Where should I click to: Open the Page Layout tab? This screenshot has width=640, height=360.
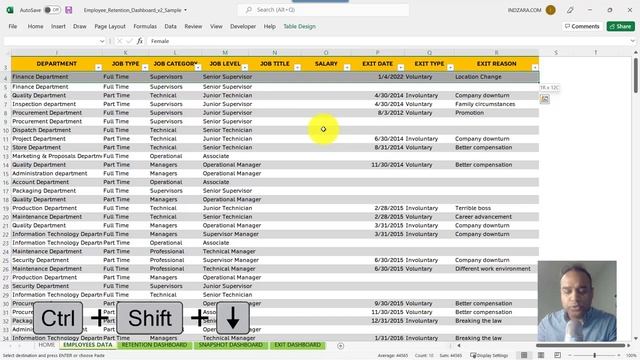(x=110, y=26)
